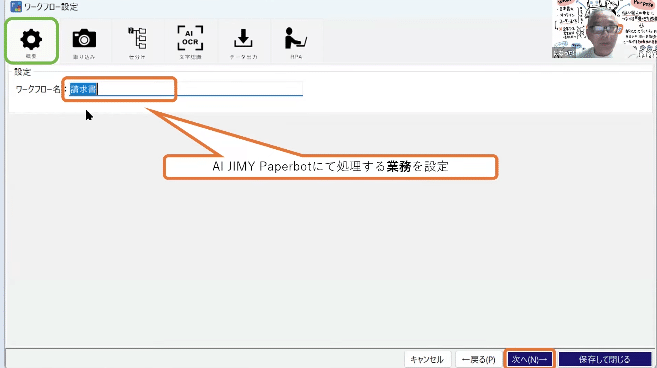Go back with the 戻る(P) button
Viewport: 657px width, 368px height.
(x=479, y=359)
